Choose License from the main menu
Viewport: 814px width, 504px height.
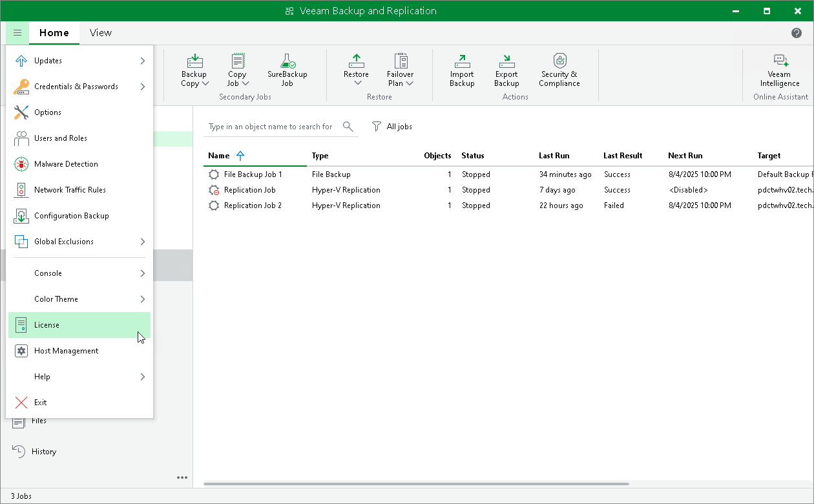[x=79, y=325]
